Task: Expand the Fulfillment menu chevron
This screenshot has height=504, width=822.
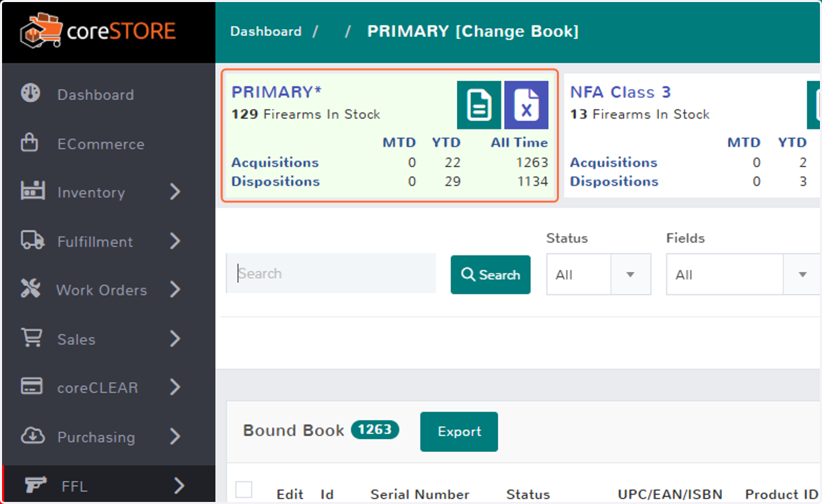Action: tap(175, 241)
